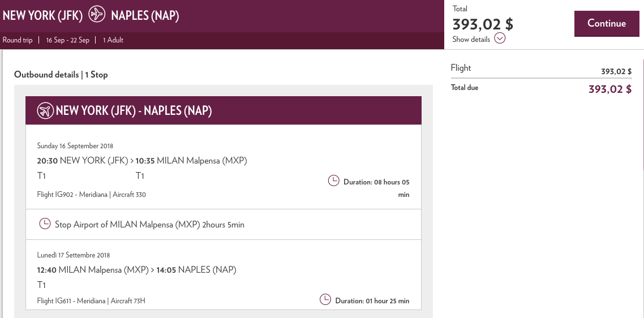Image resolution: width=644 pixels, height=318 pixels.
Task: Click the Flight IG611 Meridiana info line
Action: click(91, 300)
